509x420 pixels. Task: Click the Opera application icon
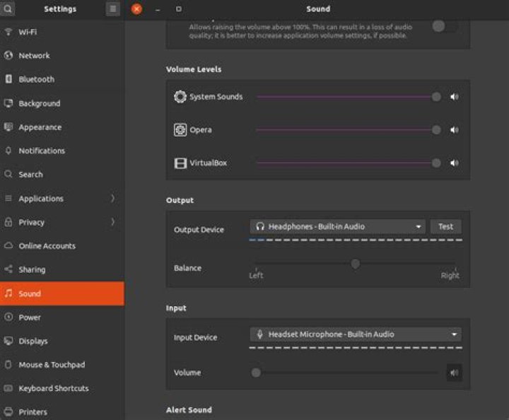coord(180,130)
